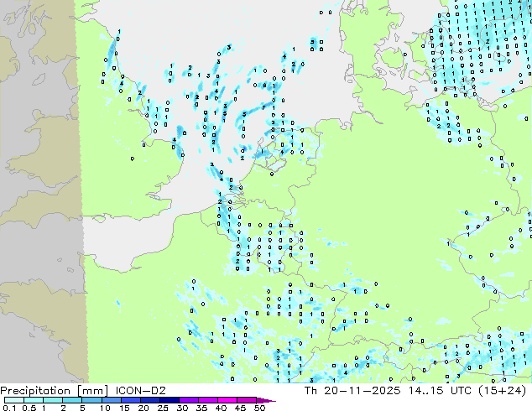This screenshot has height=411, width=532.
Task: Click the '20' legend scale label
Action: 143,408
